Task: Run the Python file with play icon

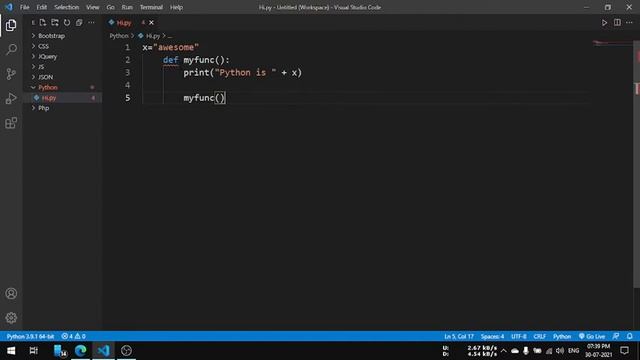Action: (x=604, y=23)
